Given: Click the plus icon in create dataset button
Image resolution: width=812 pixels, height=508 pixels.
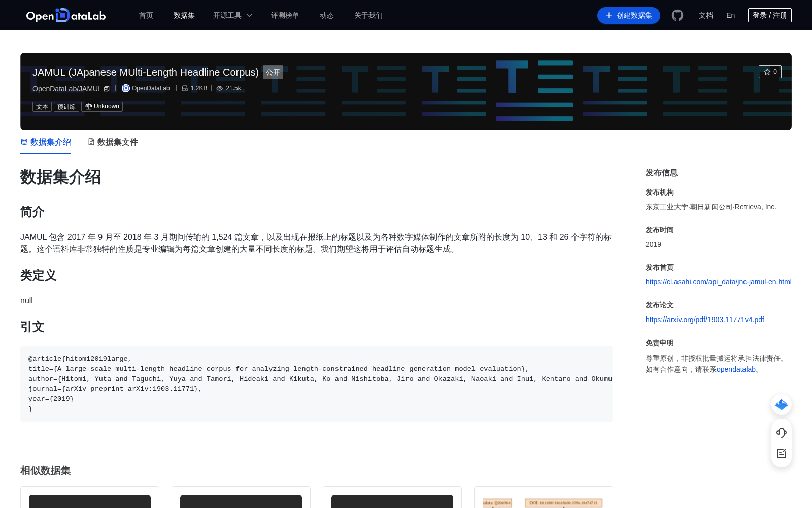Looking at the screenshot, I should click(609, 15).
